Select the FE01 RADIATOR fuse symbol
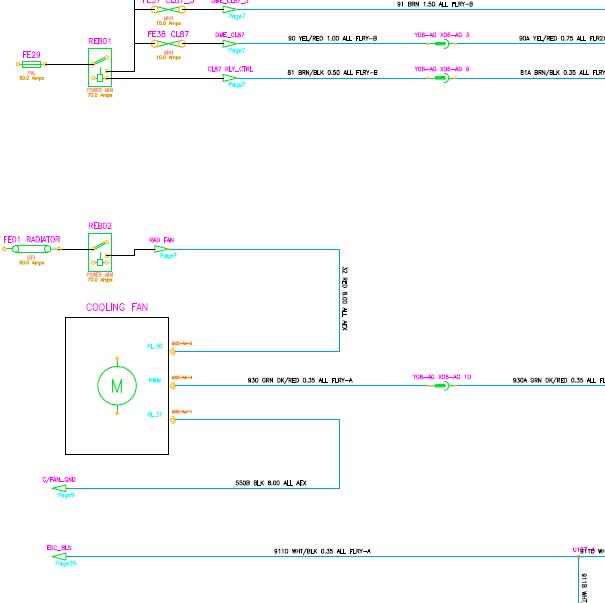This screenshot has height=603, width=605. 31,249
